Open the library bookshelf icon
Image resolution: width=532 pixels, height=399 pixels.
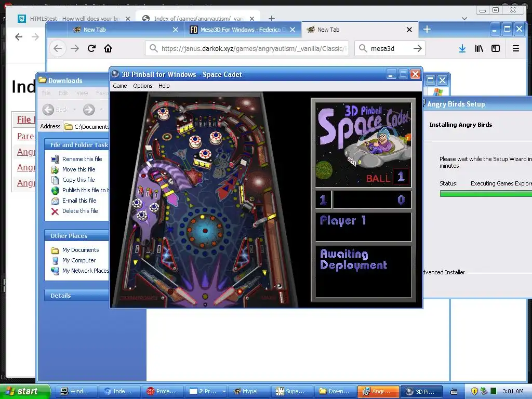coord(479,48)
